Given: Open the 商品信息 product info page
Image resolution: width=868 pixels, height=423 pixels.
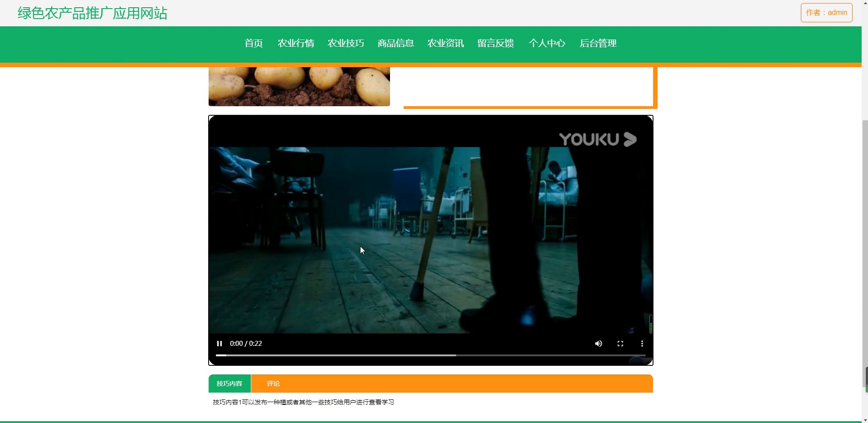Looking at the screenshot, I should click(395, 43).
